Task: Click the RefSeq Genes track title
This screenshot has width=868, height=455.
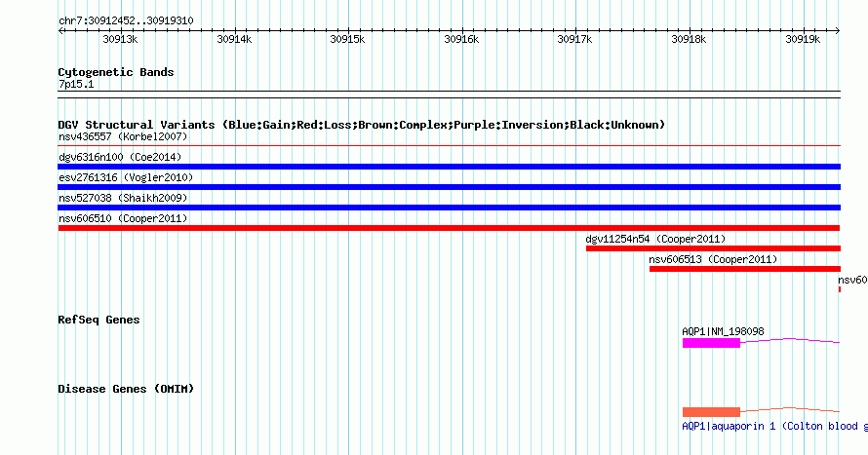Action: pos(99,320)
